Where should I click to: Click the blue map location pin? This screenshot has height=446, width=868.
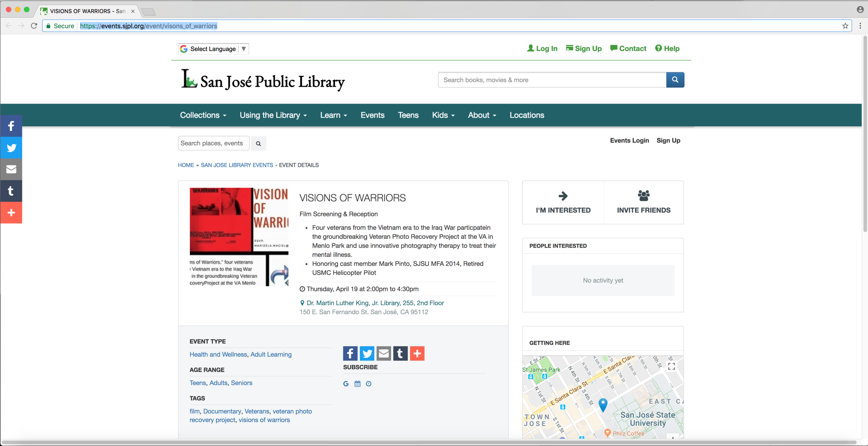603,405
